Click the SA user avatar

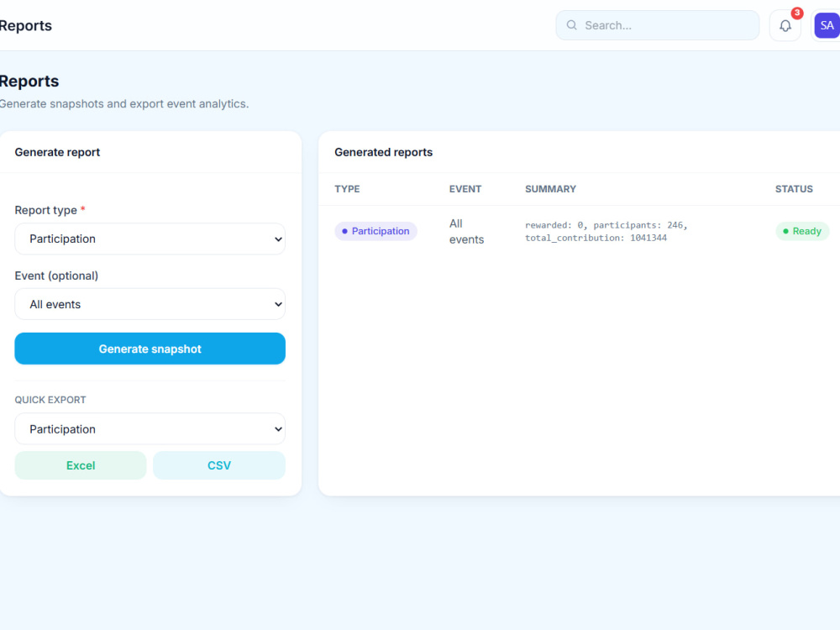click(x=827, y=25)
